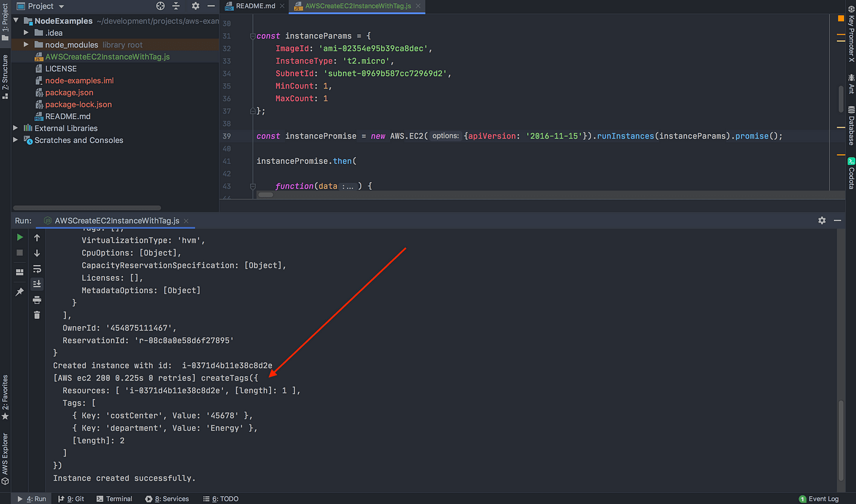Image resolution: width=856 pixels, height=504 pixels.
Task: Expand the .idea folder
Action: click(26, 32)
